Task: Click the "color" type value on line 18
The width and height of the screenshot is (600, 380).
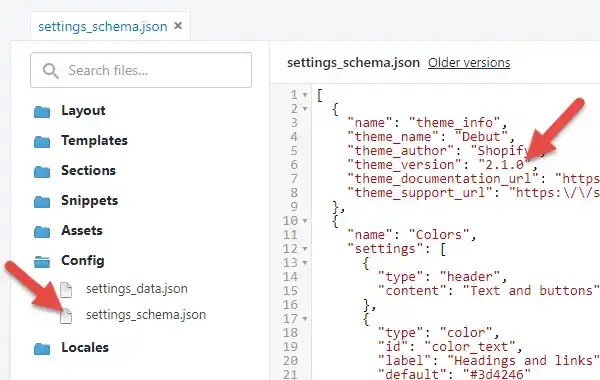Action: [x=466, y=333]
